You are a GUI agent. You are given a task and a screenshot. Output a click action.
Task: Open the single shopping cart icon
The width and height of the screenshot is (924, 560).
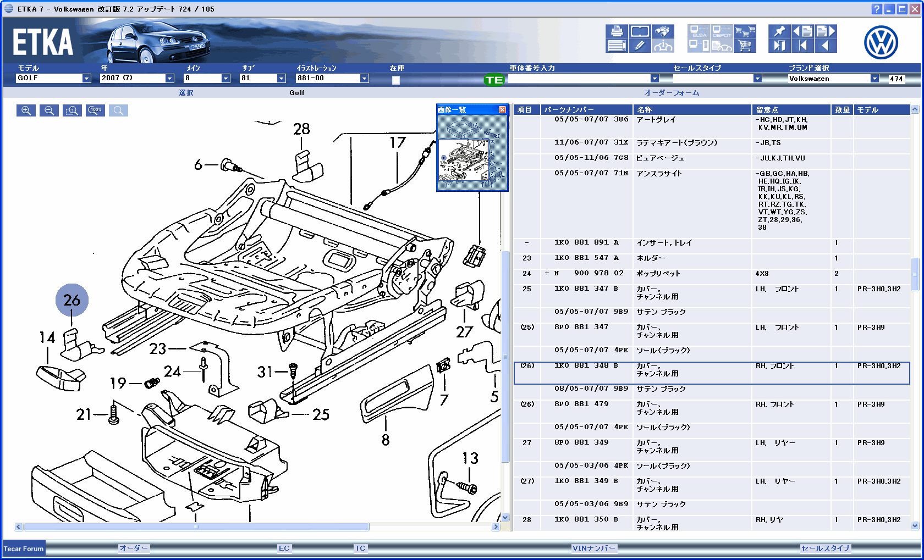(745, 46)
